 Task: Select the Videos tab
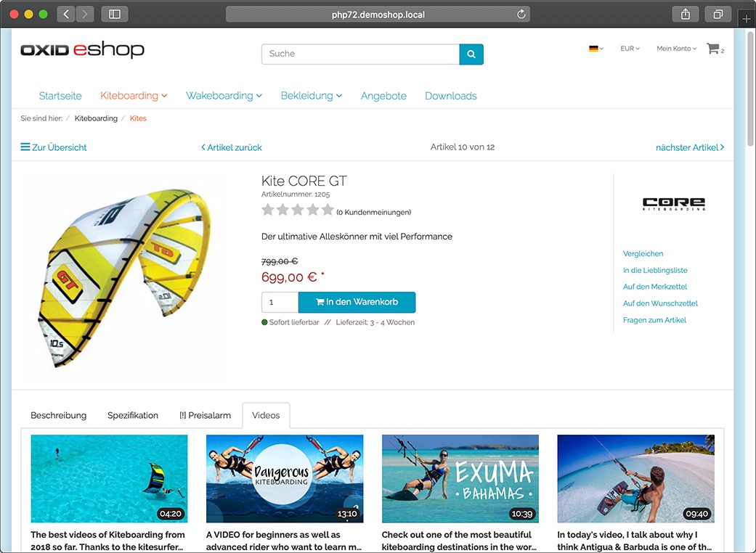[x=266, y=415]
